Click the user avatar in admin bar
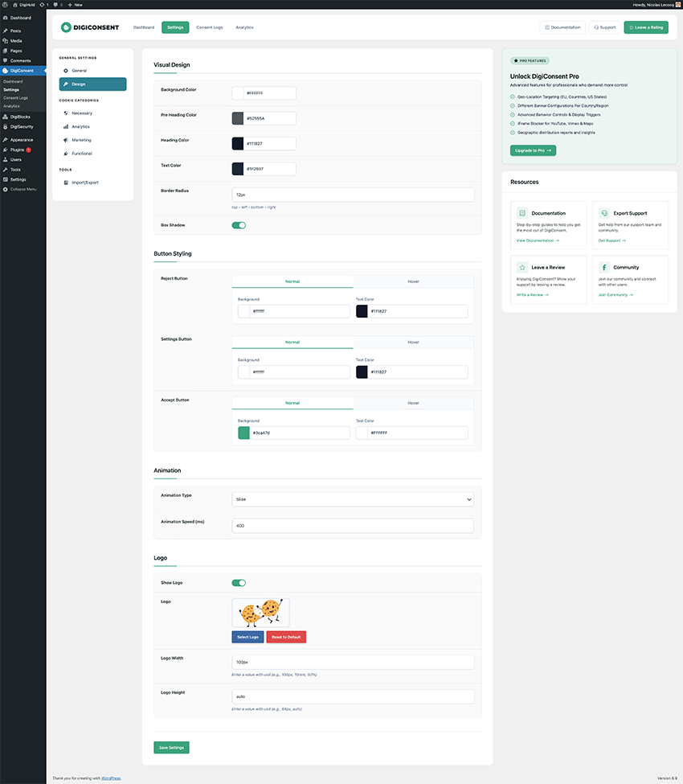Viewport: 683px width, 784px height. point(678,5)
